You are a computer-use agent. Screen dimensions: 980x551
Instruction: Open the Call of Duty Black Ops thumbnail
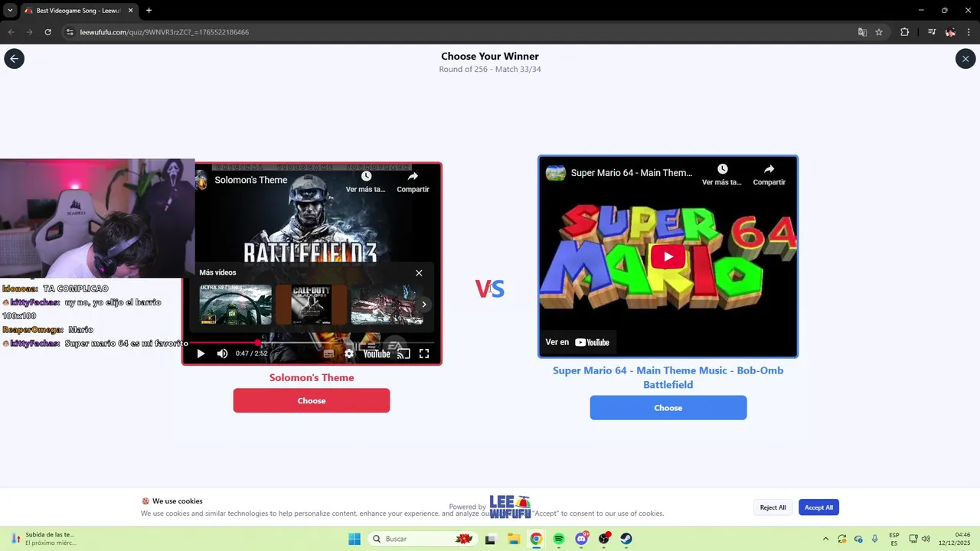tap(312, 305)
